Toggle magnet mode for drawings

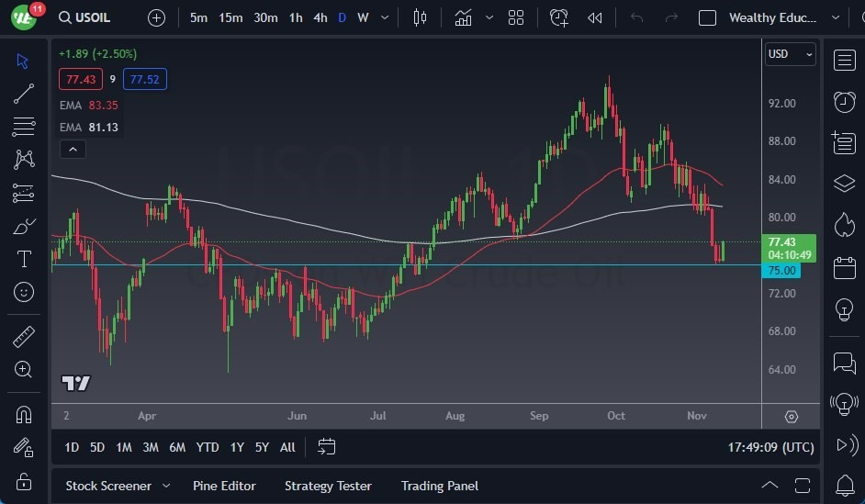coord(24,414)
